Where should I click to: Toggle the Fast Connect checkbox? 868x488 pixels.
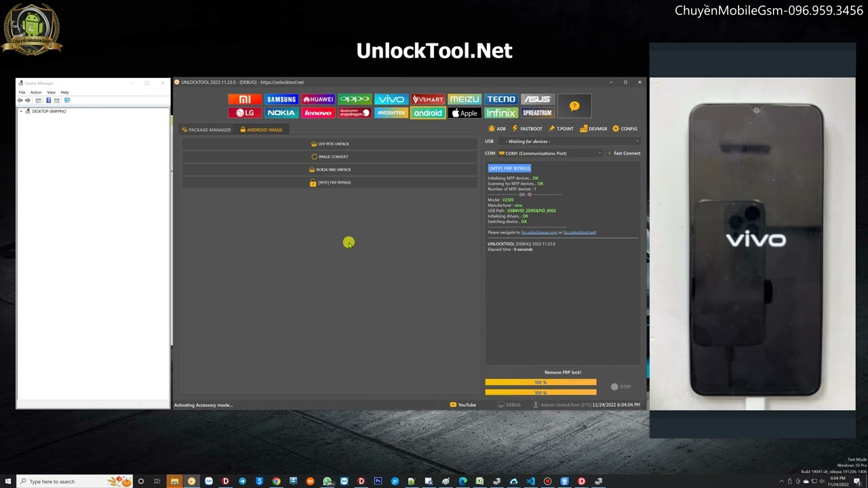(609, 153)
